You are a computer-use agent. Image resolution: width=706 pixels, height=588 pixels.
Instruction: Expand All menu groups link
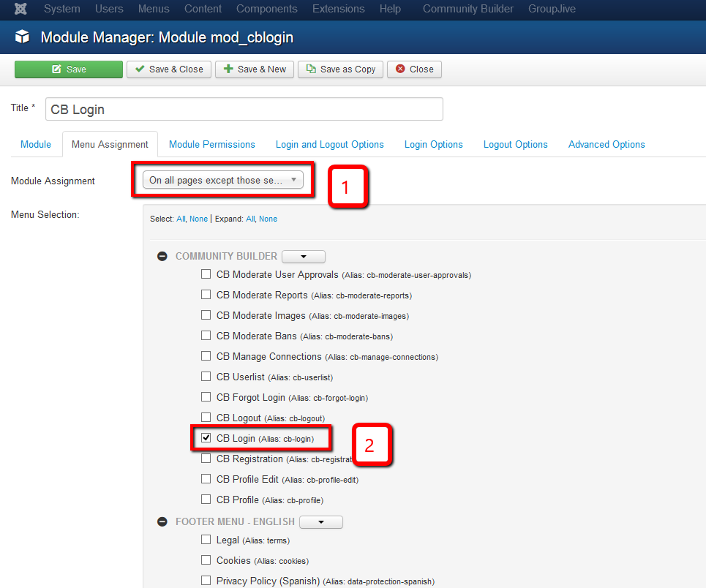[x=250, y=219]
